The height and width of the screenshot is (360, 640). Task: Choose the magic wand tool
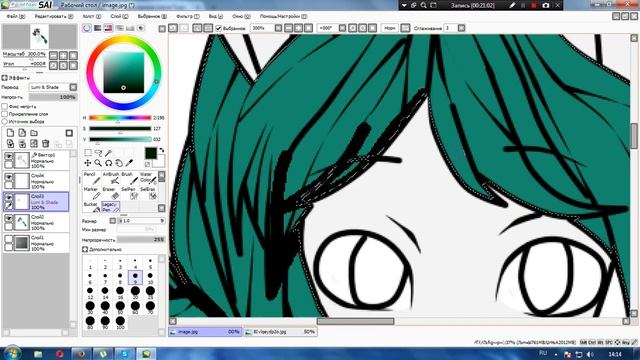[x=108, y=153]
